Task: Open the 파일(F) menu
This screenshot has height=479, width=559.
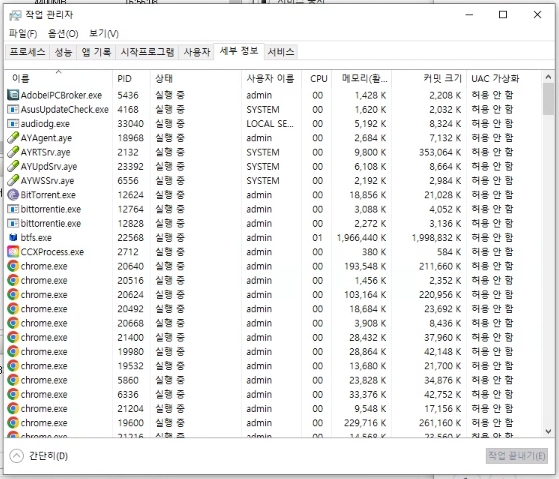Action: [x=23, y=34]
